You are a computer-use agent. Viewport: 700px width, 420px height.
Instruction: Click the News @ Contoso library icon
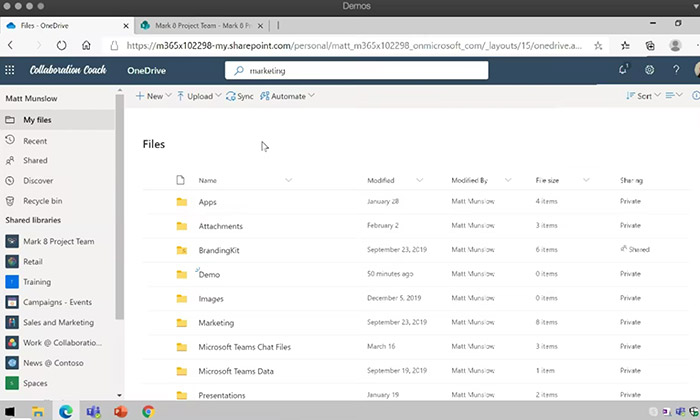coord(12,363)
